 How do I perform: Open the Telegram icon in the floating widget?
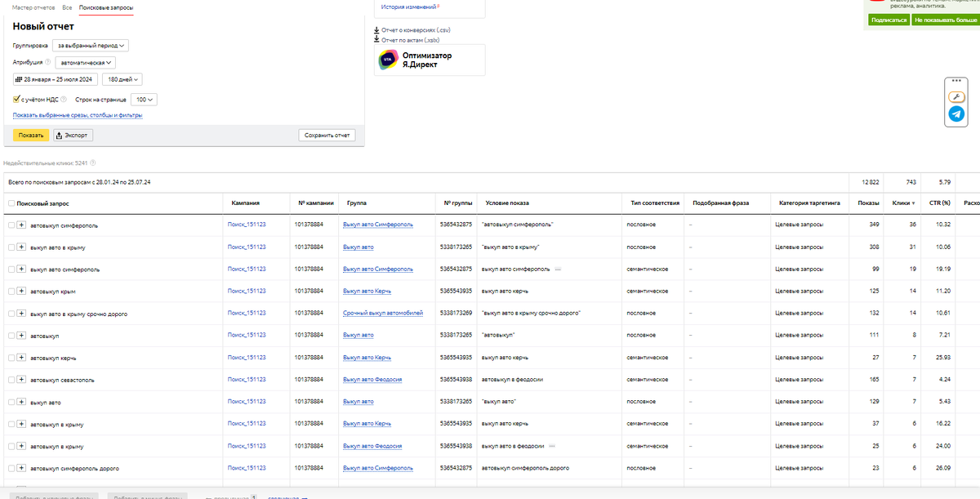pos(956,114)
